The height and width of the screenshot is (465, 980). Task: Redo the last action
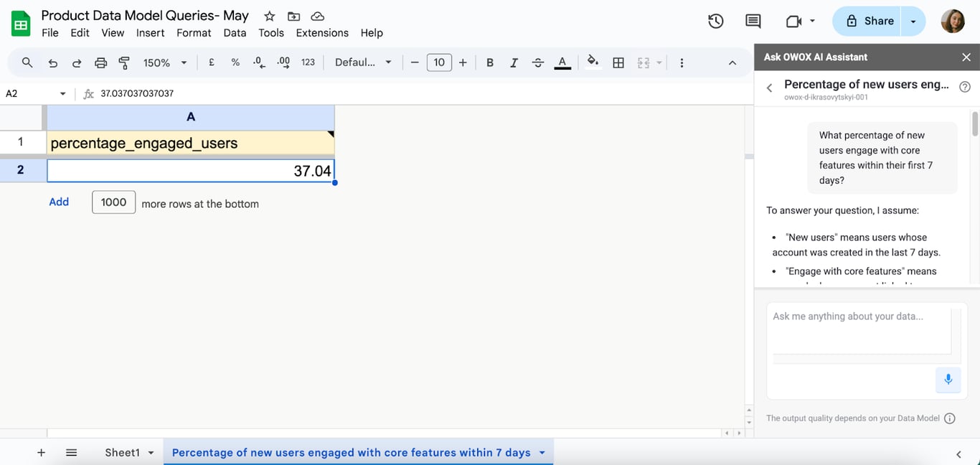(77, 62)
